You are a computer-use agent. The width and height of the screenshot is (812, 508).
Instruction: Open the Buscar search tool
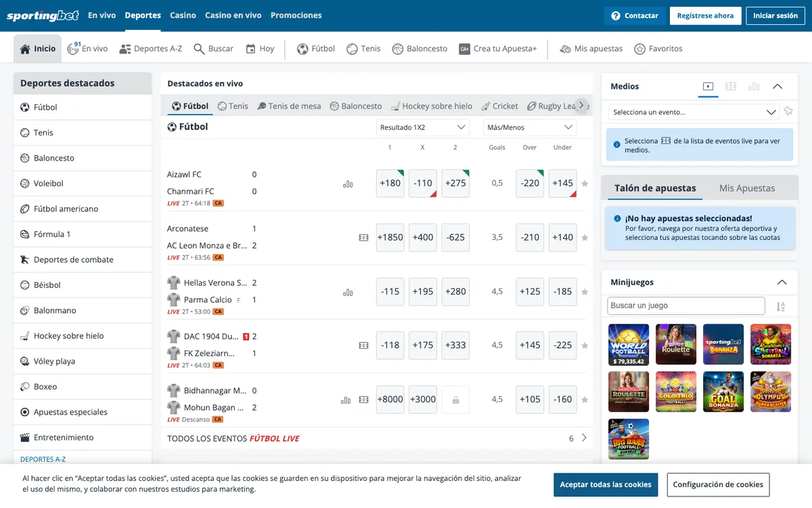click(x=213, y=49)
